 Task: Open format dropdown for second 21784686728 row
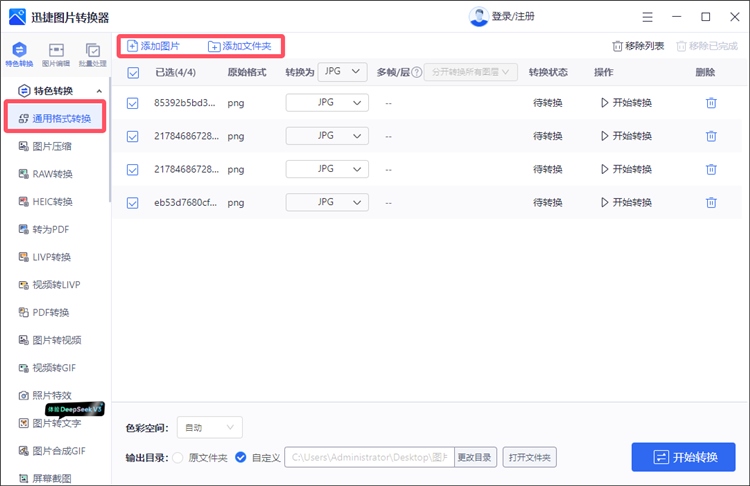coord(327,135)
